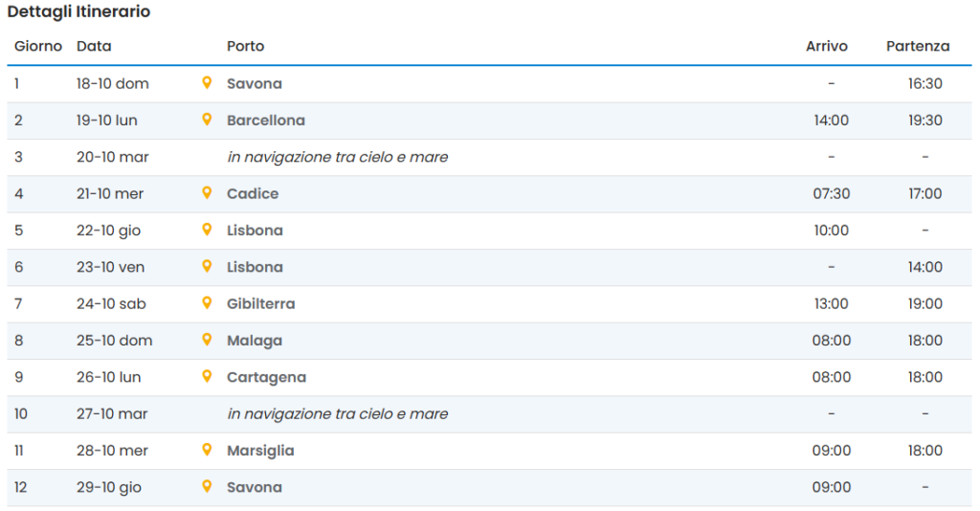980x511 pixels.
Task: Open the Barcellona port link
Action: pos(266,121)
